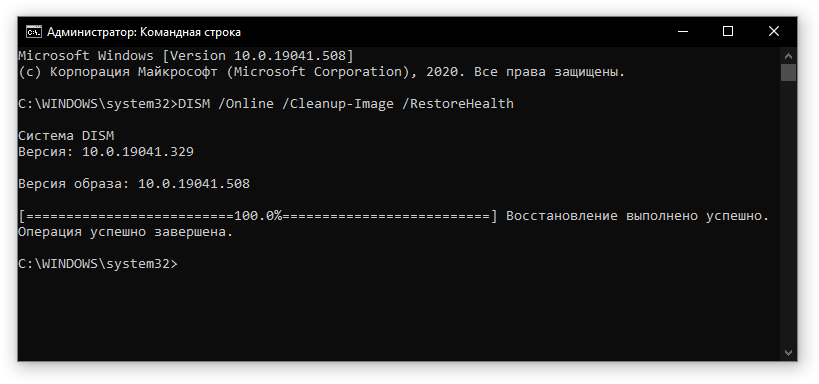Screen dimensions: 819x384
Task: Click the cmd icon in the title bar
Action: click(34, 32)
